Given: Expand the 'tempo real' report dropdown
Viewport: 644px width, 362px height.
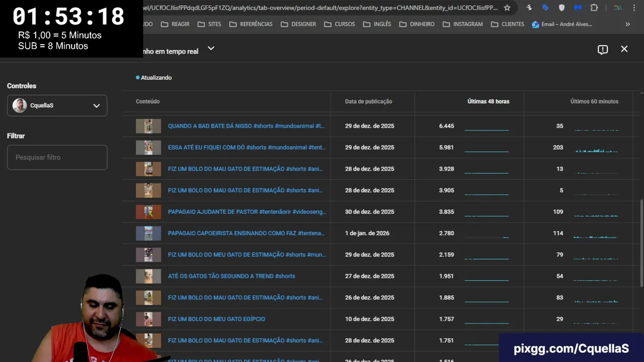Looking at the screenshot, I should coord(211,48).
